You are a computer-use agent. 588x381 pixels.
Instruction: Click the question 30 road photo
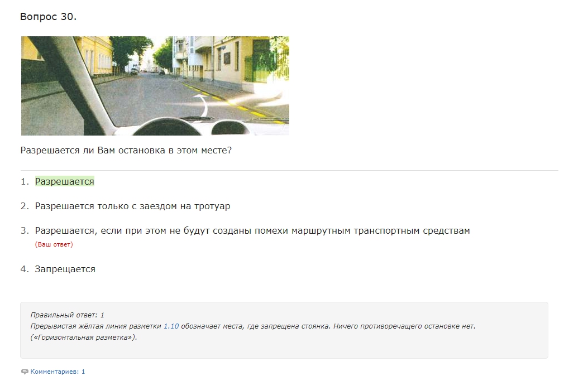155,86
